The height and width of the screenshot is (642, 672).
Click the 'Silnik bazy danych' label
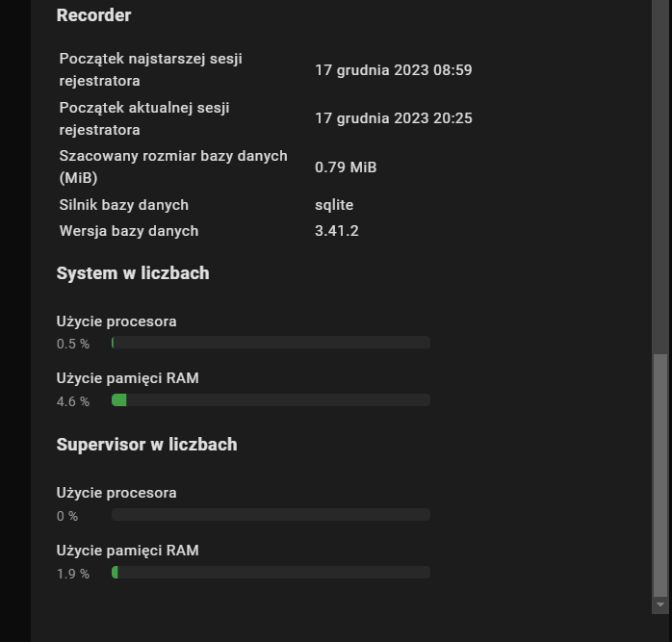pos(124,205)
